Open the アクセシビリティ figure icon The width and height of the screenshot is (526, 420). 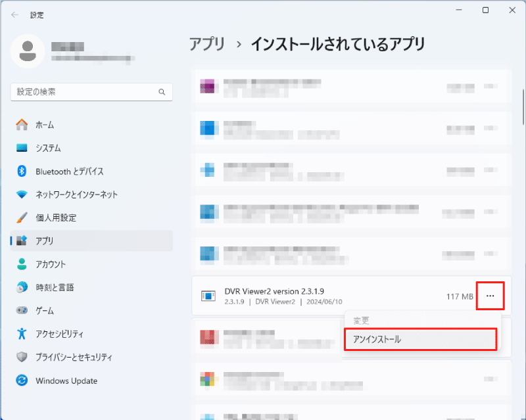[22, 333]
